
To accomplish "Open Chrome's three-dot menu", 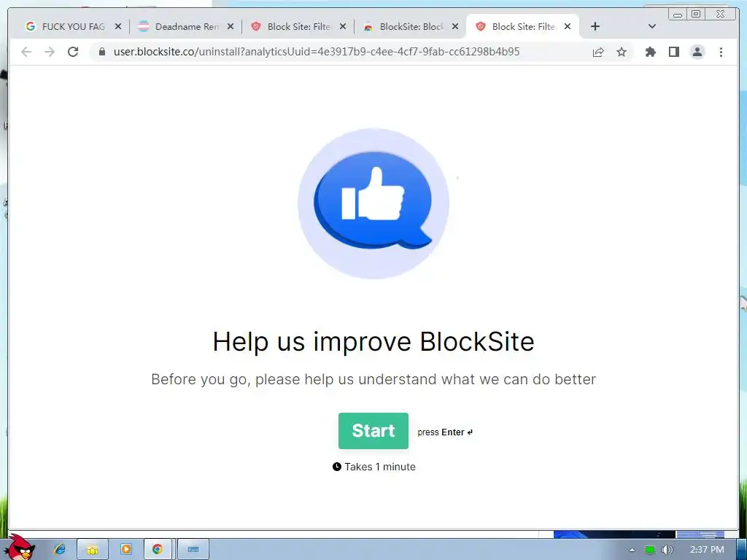I will [721, 52].
